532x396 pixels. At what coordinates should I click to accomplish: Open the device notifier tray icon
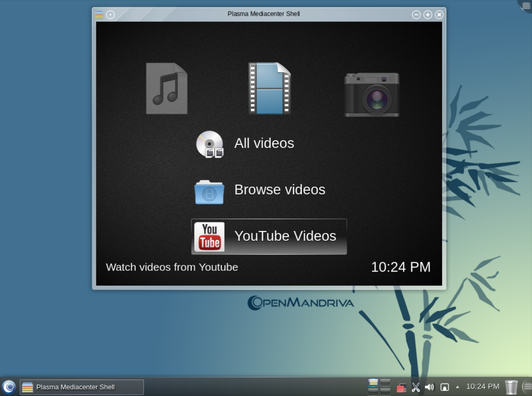(444, 387)
